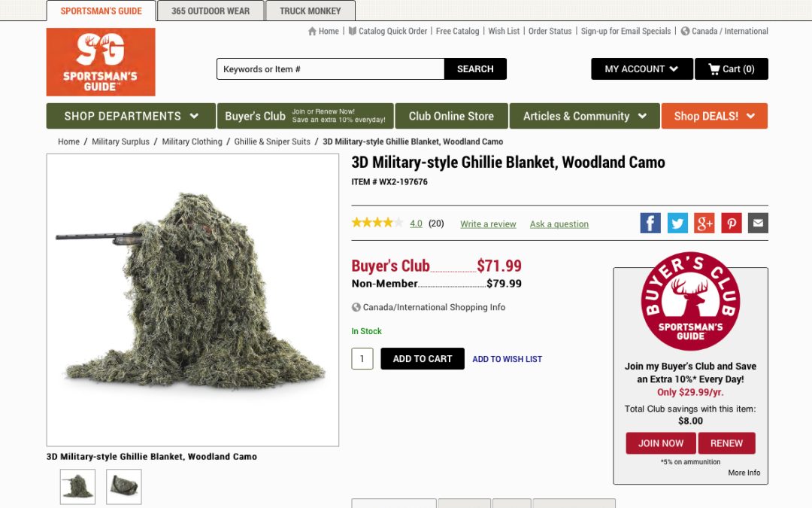This screenshot has height=508, width=812.
Task: Click the Sportsman's Guide logo
Action: tap(101, 62)
